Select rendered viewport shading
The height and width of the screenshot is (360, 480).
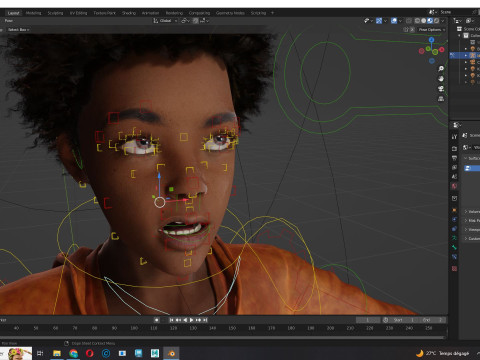tap(436, 21)
